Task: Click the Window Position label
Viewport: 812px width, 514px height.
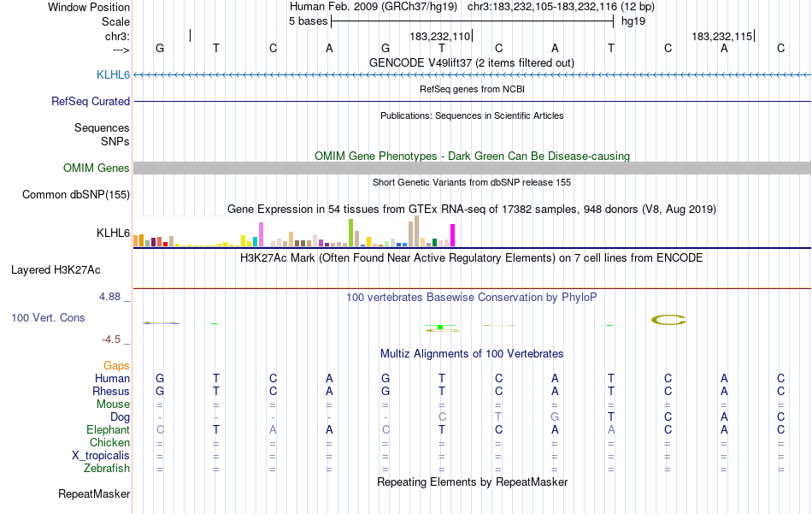Action: (x=89, y=7)
